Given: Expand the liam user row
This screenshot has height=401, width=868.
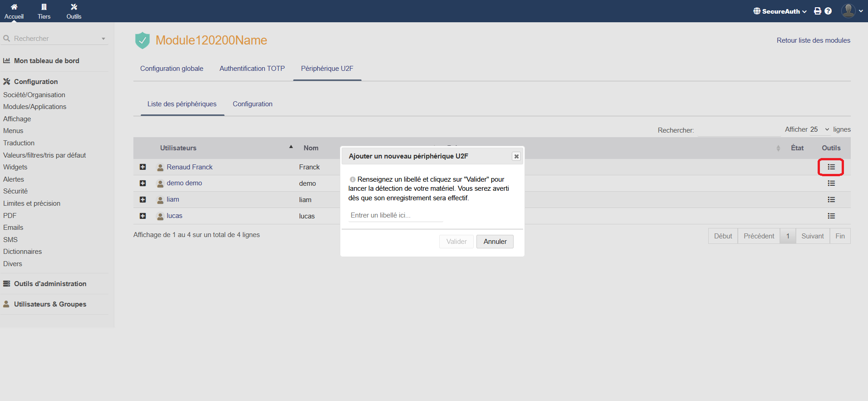Looking at the screenshot, I should point(143,200).
